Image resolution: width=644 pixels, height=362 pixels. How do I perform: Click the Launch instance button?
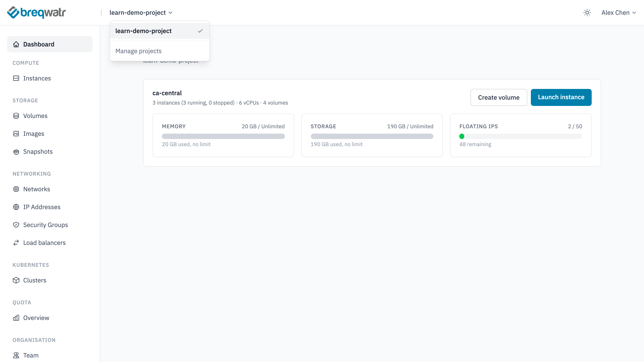coord(561,97)
